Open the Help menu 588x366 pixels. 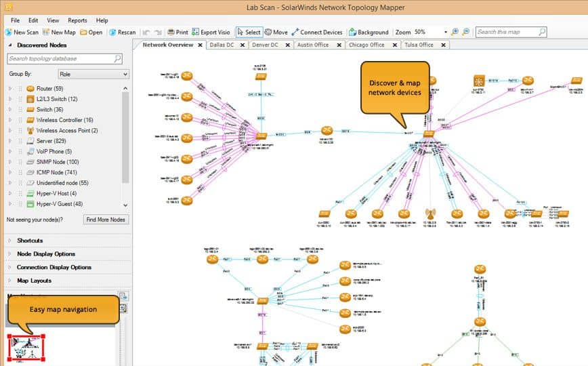[x=102, y=20]
